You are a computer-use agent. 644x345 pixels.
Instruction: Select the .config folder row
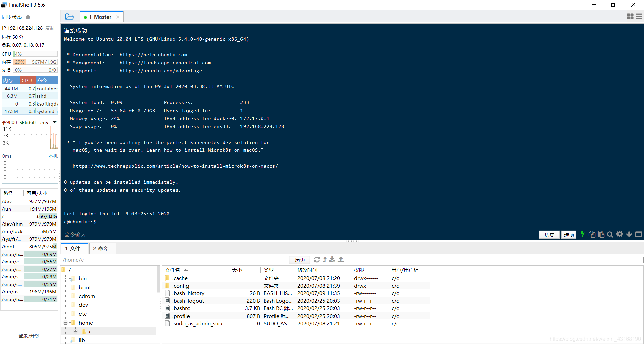pos(297,286)
